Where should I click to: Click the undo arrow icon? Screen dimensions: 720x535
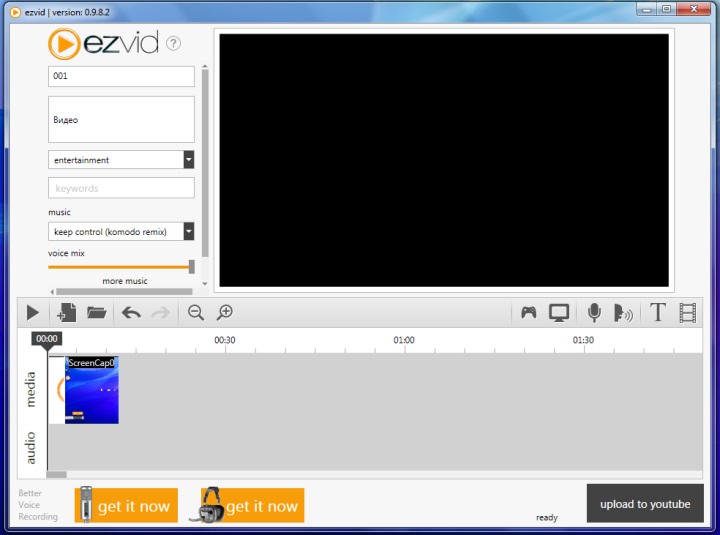[x=131, y=313]
